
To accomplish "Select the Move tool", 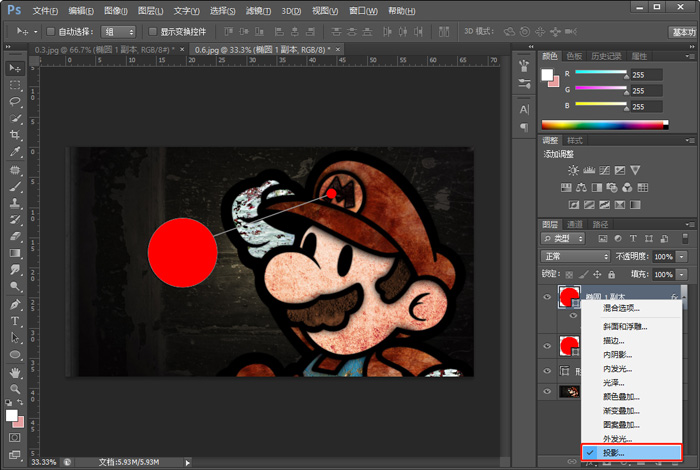I will 15,68.
